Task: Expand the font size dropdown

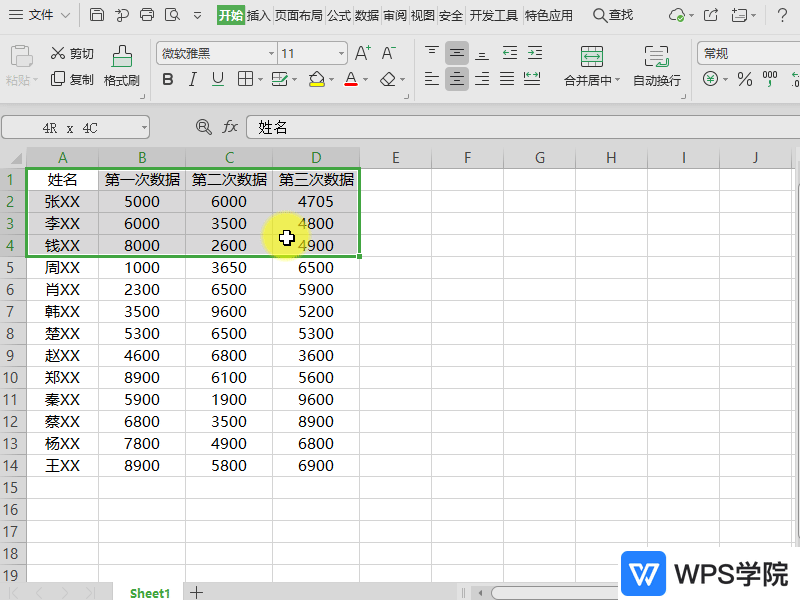Action: [341, 54]
